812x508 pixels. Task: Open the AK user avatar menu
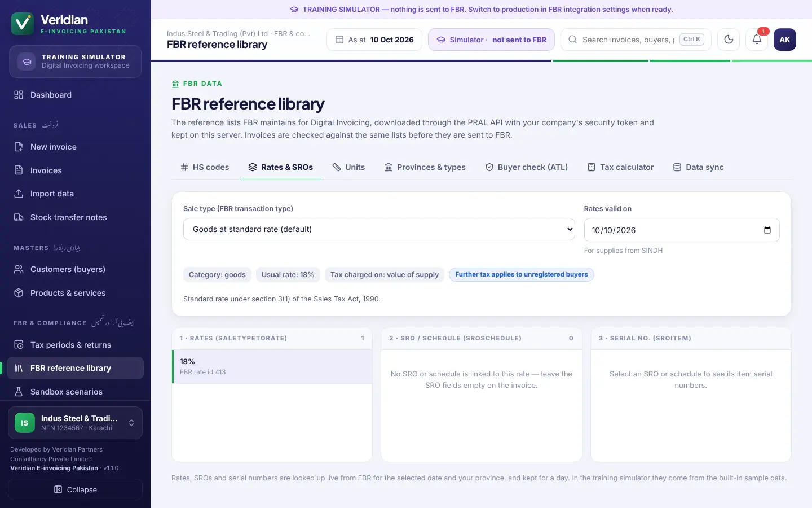(x=785, y=40)
